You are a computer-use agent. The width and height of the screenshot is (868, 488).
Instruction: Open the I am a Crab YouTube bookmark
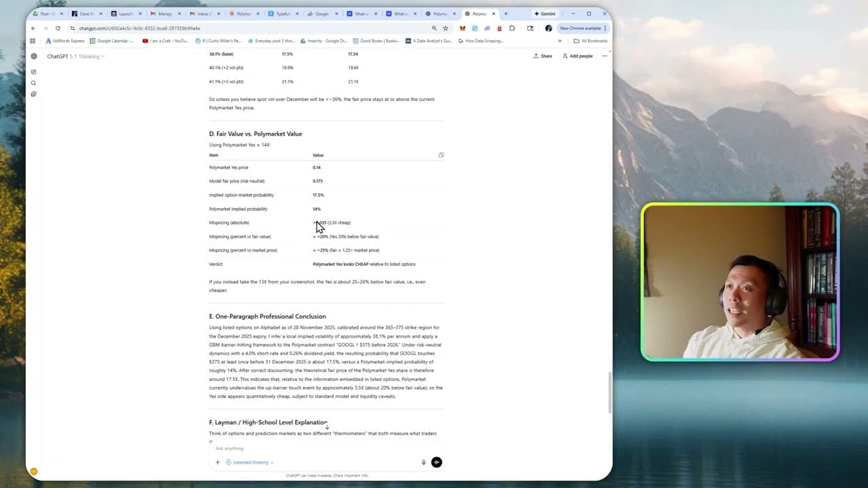click(x=165, y=41)
